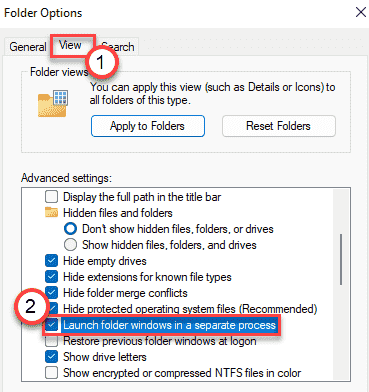The width and height of the screenshot is (369, 392).
Task: Select Show hidden files, folders, and drives
Action: click(x=70, y=245)
